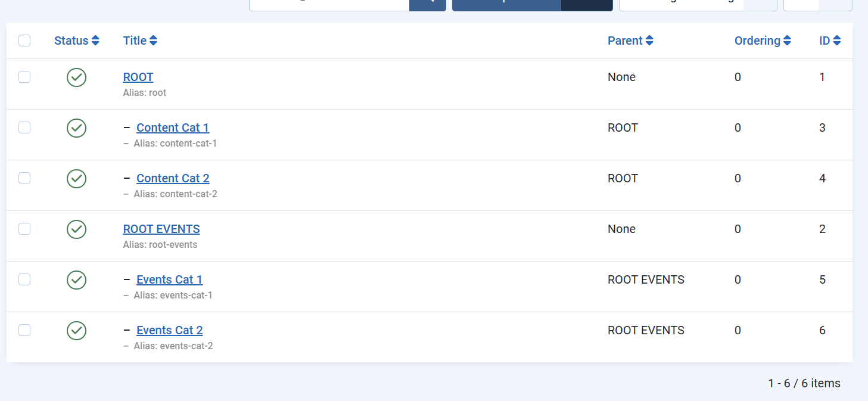Toggle the ROOT EVENTS status checkmark
The width and height of the screenshot is (868, 401).
(76, 229)
